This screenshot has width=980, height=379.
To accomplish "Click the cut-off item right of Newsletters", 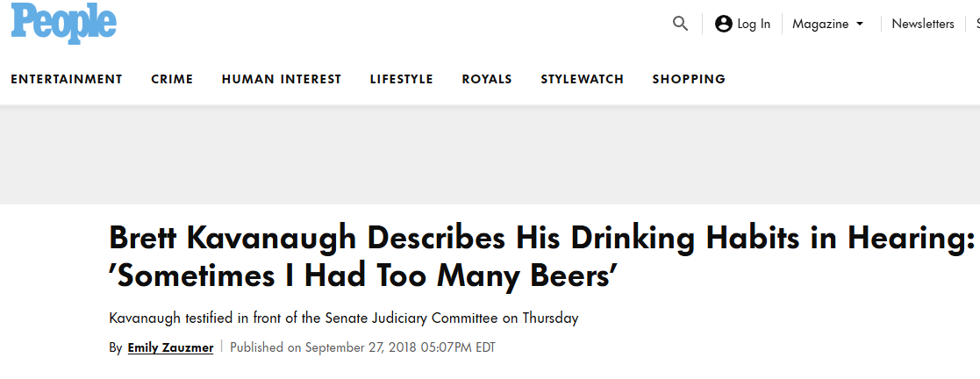I will 976,25.
